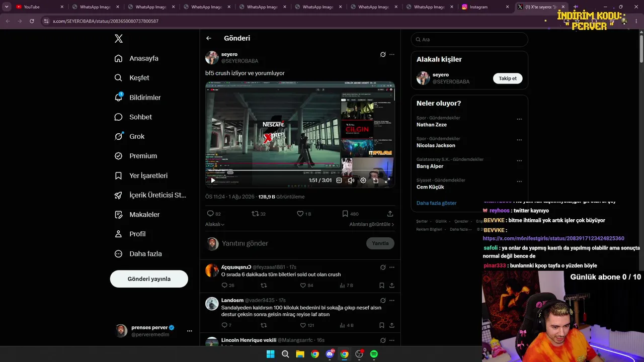Open Spotify from the taskbar
Image resolution: width=644 pixels, height=362 pixels.
(374, 354)
